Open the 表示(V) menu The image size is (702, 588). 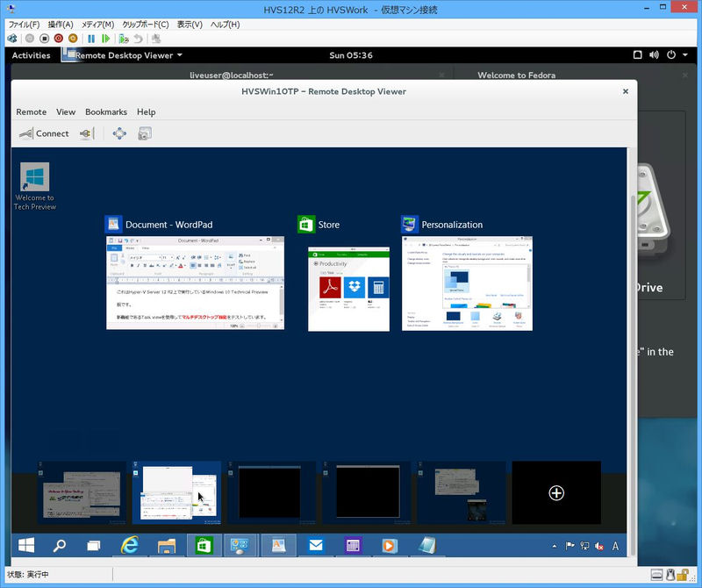pyautogui.click(x=190, y=25)
